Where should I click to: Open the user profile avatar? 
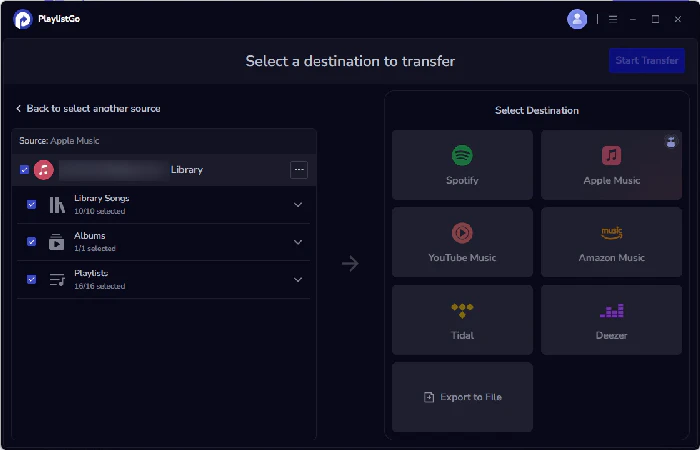[577, 19]
